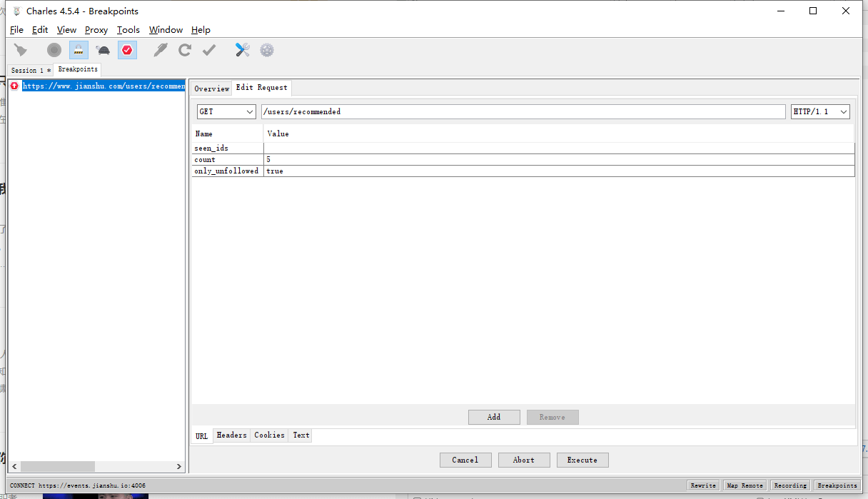Viewport: 868px width, 499px height.
Task: Switch to the Headers tab
Action: tap(231, 435)
